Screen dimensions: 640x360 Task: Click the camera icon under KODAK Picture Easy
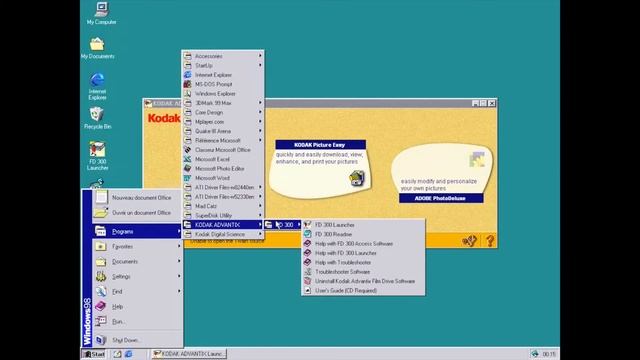tap(357, 178)
